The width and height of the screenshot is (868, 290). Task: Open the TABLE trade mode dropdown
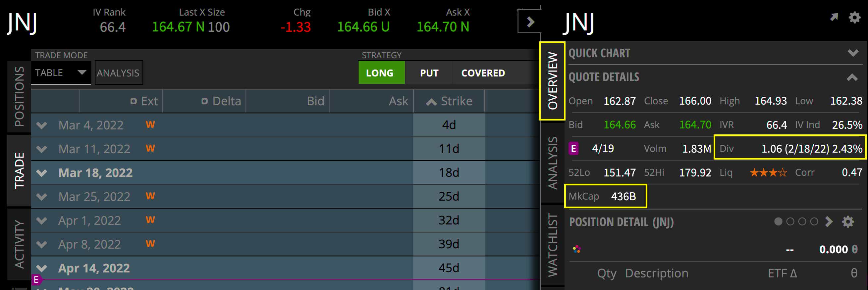[61, 73]
